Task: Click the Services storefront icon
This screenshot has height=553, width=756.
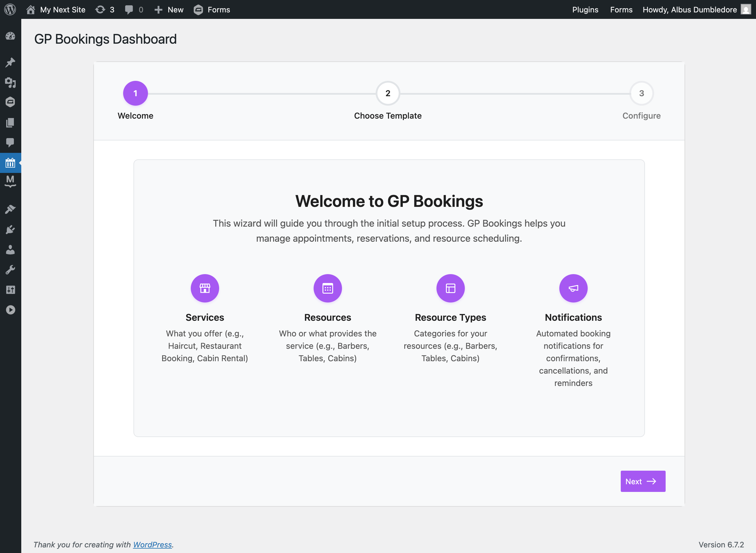Action: (x=205, y=288)
